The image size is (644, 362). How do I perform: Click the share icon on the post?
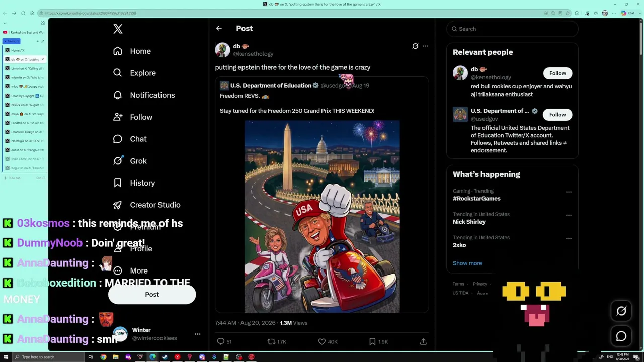pyautogui.click(x=423, y=342)
